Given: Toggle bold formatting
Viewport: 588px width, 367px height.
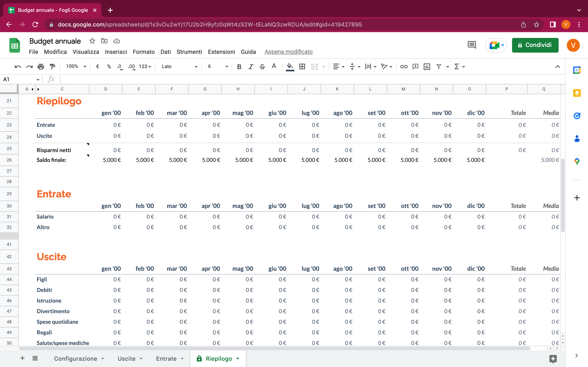Looking at the screenshot, I should tap(239, 66).
